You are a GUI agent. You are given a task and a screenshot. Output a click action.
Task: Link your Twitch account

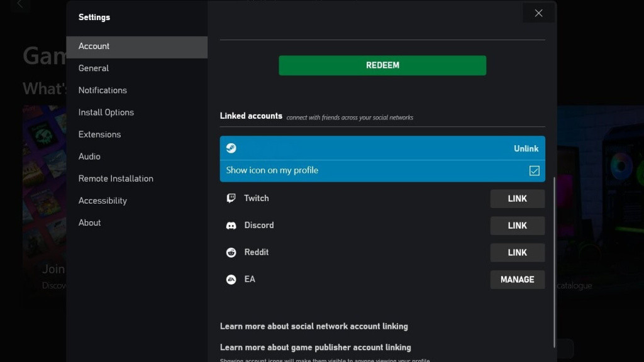517,199
